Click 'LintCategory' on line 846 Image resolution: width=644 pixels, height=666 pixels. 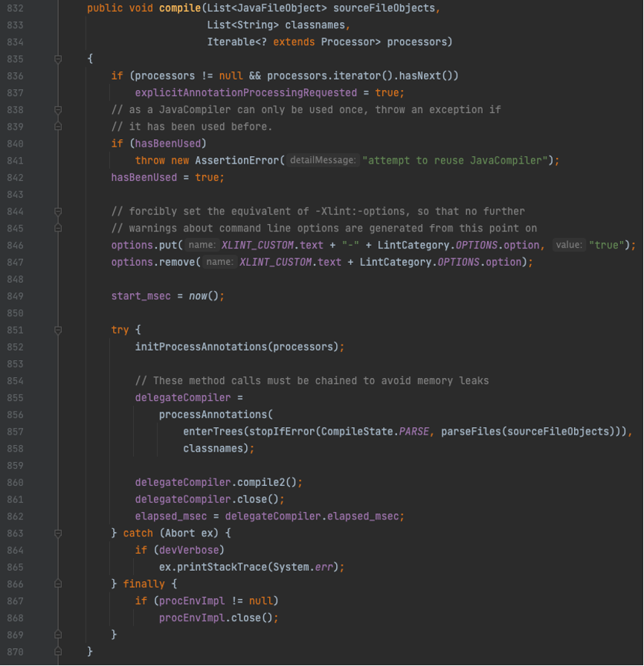click(413, 245)
